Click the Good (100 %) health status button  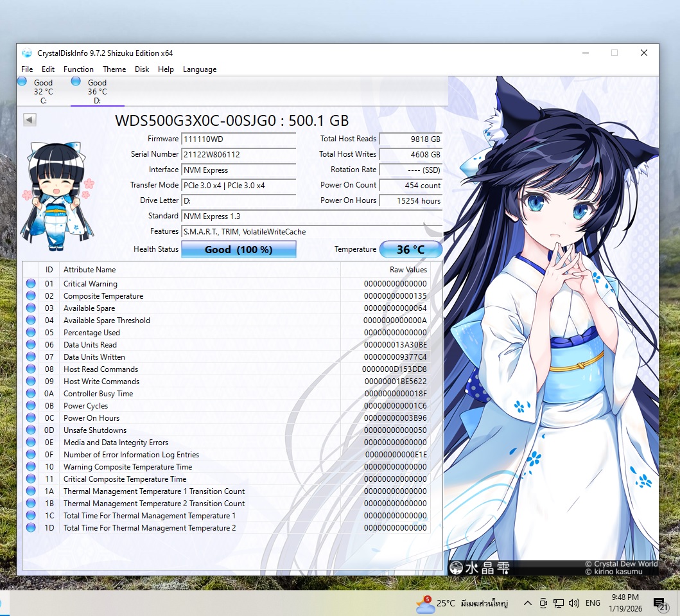[x=238, y=249]
